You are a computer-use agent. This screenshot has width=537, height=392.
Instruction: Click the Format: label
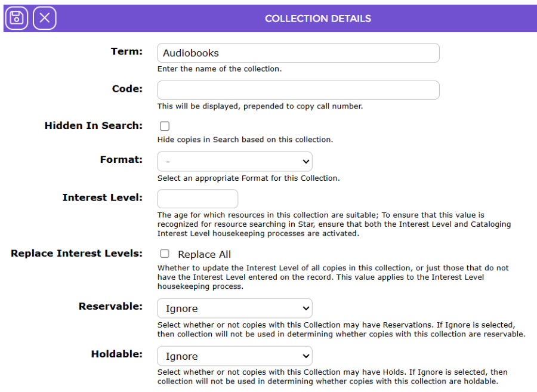[x=121, y=159]
